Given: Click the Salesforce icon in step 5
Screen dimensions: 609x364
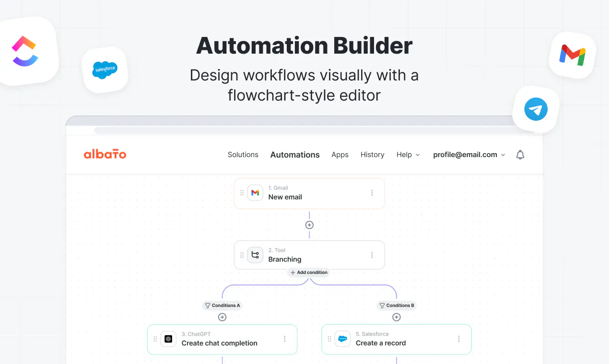Looking at the screenshot, I should 342,339.
